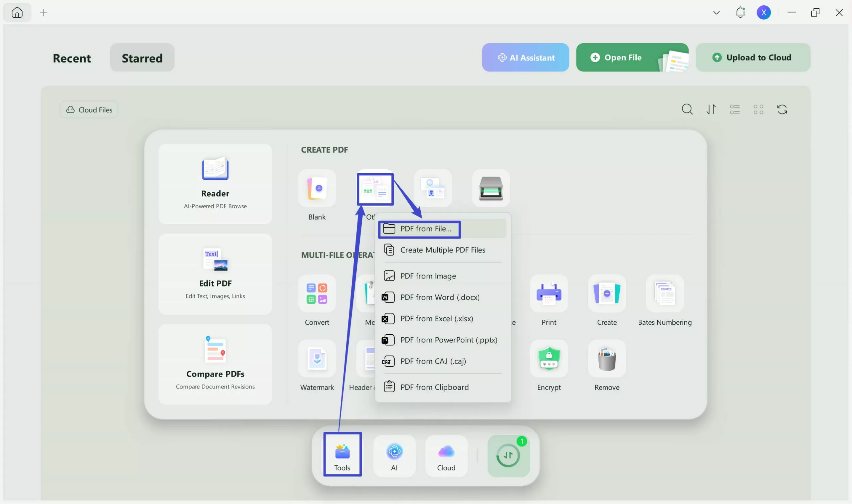
Task: Select PDF from Clipboard in the menu
Action: tap(435, 387)
